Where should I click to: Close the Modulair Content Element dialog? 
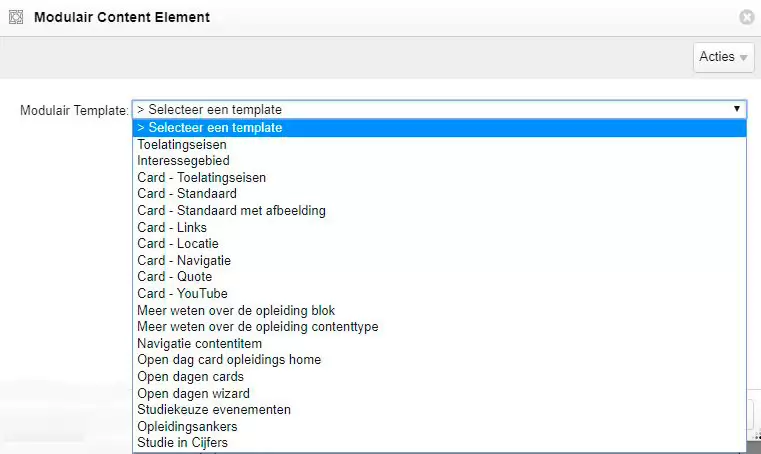coord(746,17)
